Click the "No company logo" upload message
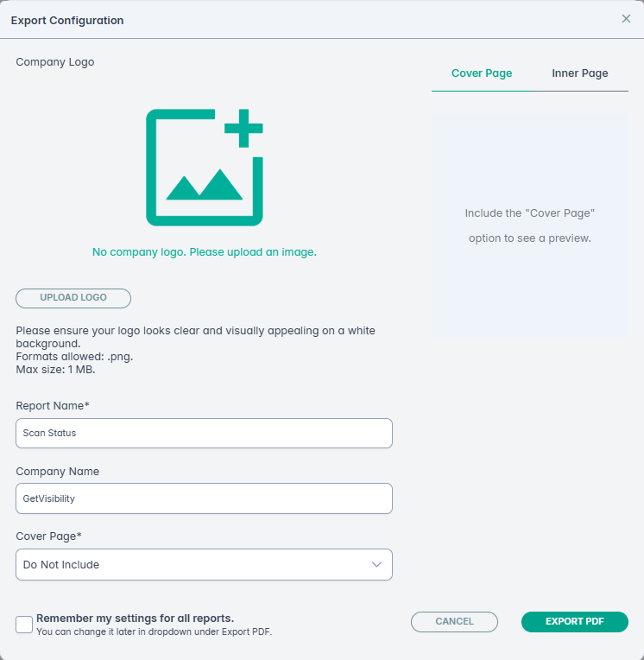Screen dimensions: 644x660 pos(205,252)
